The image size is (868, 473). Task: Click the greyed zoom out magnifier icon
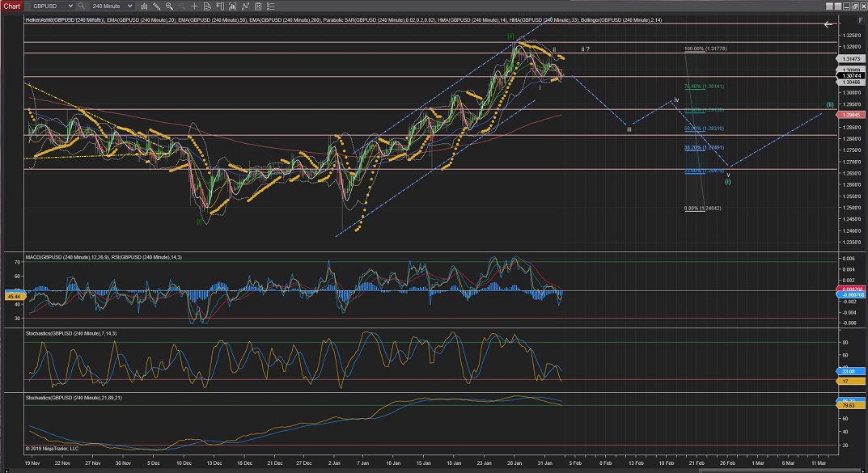click(x=181, y=6)
